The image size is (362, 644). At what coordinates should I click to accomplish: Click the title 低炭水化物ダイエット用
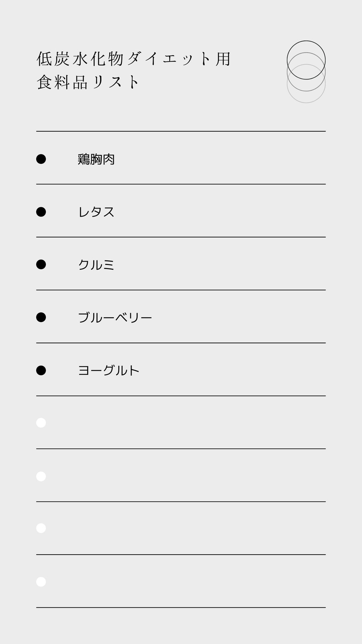134,59
